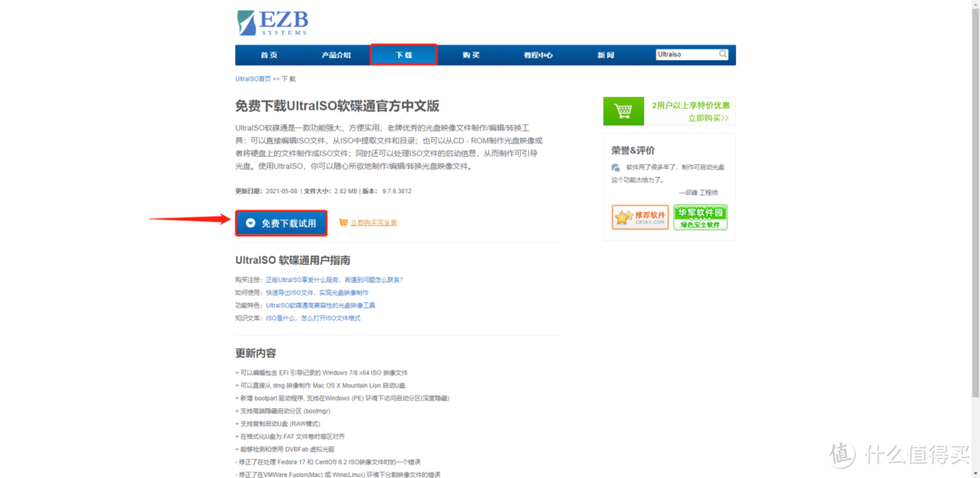This screenshot has width=980, height=478.
Task: Click the UltraISO 软碟通用户指南 heading
Action: point(293,260)
